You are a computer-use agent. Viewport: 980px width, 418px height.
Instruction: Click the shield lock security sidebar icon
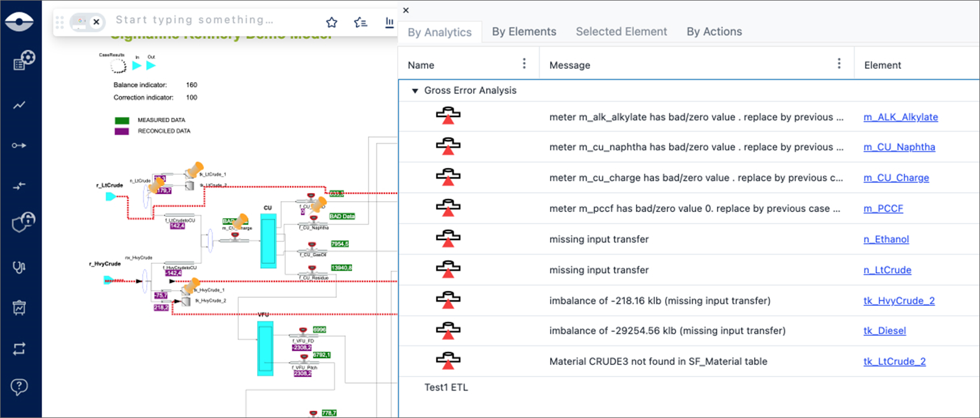[x=22, y=222]
